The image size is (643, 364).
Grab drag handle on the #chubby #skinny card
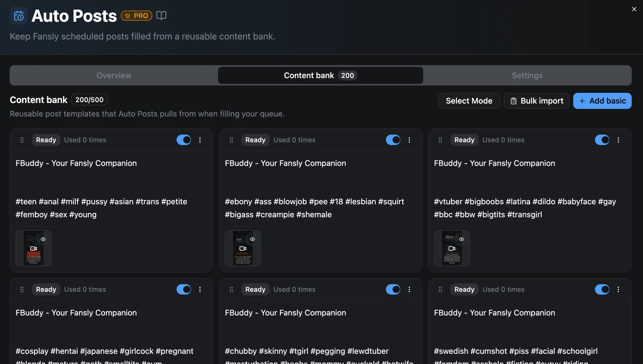point(231,290)
